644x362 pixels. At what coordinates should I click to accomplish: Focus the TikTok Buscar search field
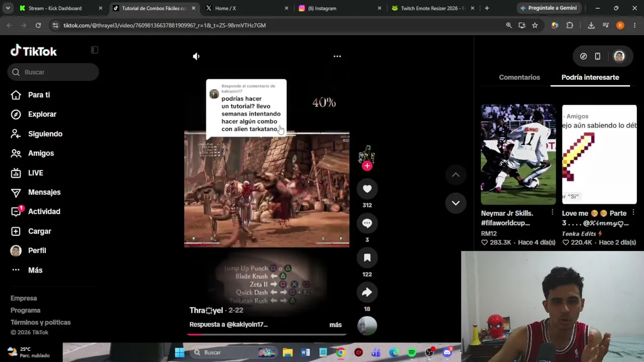[53, 72]
